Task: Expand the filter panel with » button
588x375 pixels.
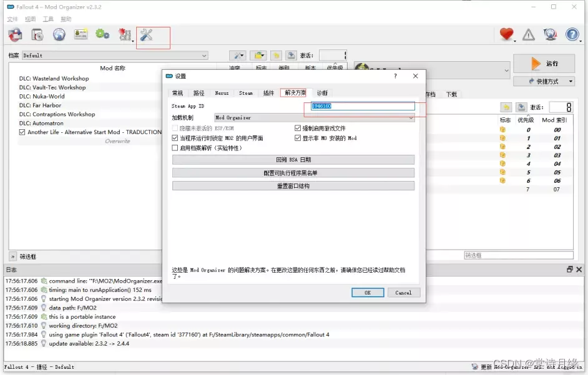Action: [x=12, y=256]
